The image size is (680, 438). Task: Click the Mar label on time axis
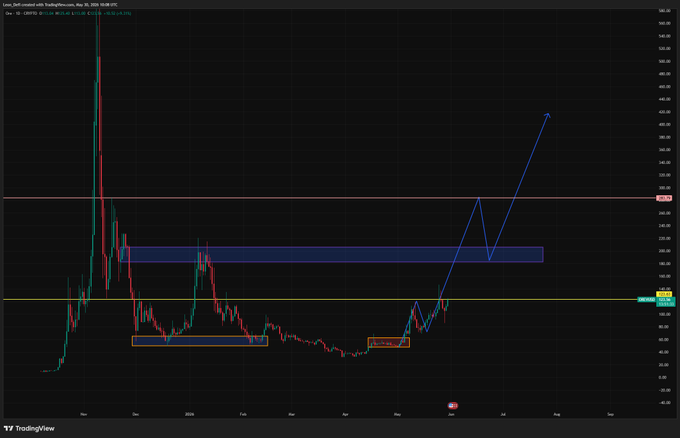(291, 414)
